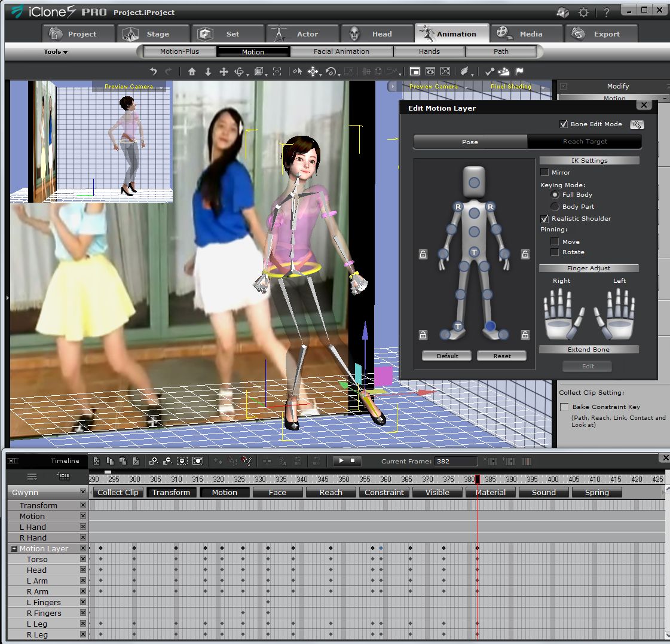Viewport: 670px width, 644px height.
Task: Check the Move pinning option
Action: tap(553, 242)
